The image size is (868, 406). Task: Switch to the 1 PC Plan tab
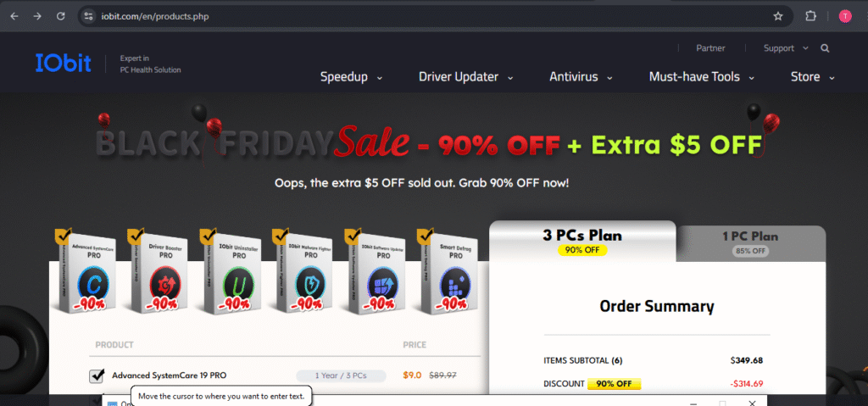point(750,242)
